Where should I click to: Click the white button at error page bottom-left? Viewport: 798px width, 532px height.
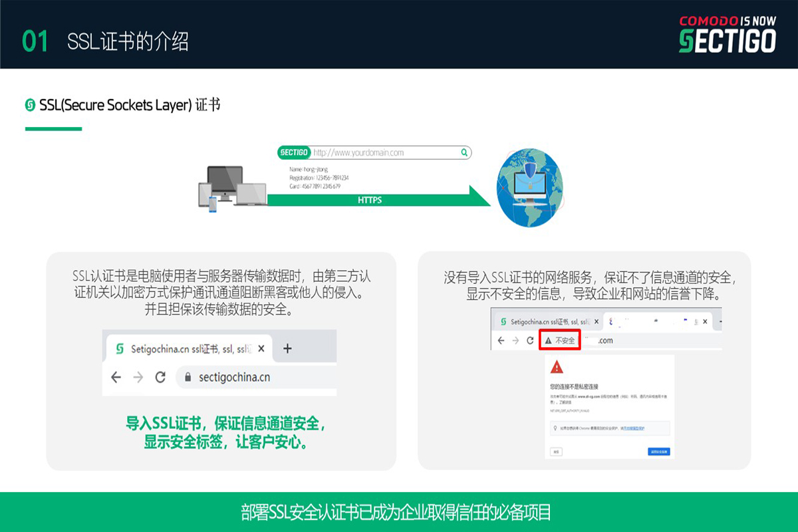coord(556,452)
